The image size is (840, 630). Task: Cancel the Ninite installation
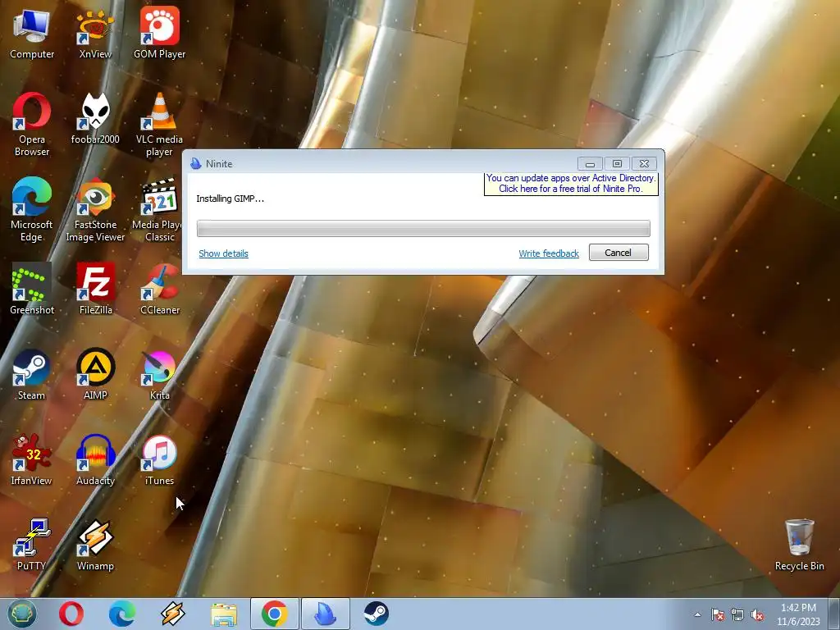tap(619, 253)
